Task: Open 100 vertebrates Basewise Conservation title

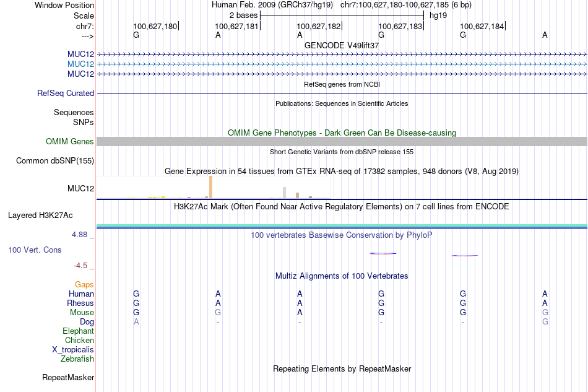Action: tap(342, 235)
